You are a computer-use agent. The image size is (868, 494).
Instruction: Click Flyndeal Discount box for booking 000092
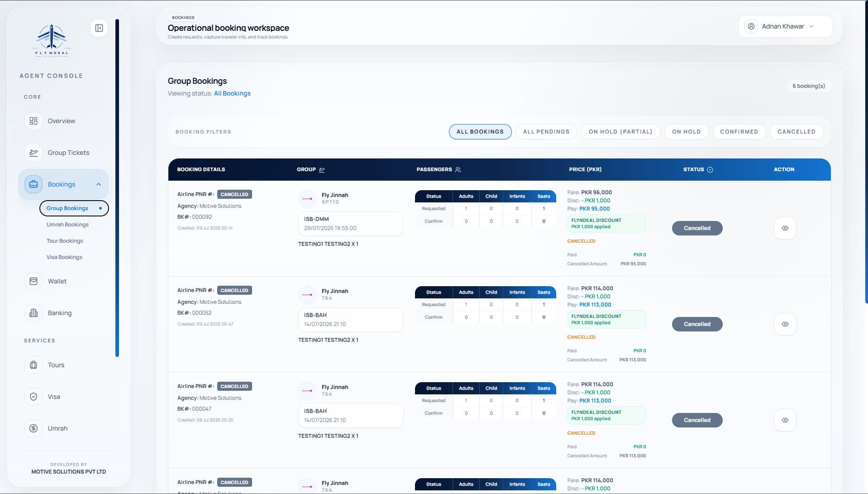(606, 223)
